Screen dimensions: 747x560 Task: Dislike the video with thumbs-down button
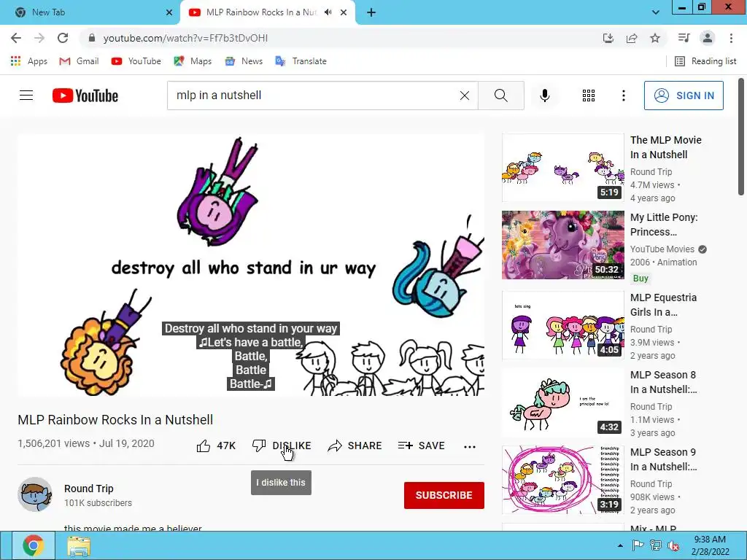click(282, 446)
